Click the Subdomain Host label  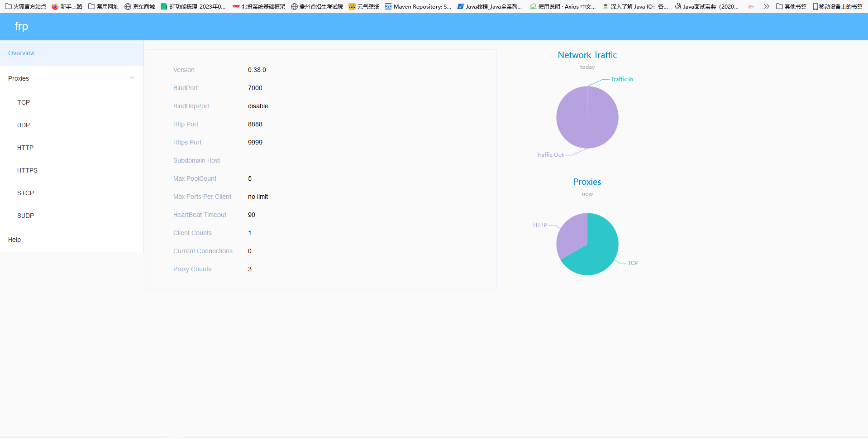196,160
